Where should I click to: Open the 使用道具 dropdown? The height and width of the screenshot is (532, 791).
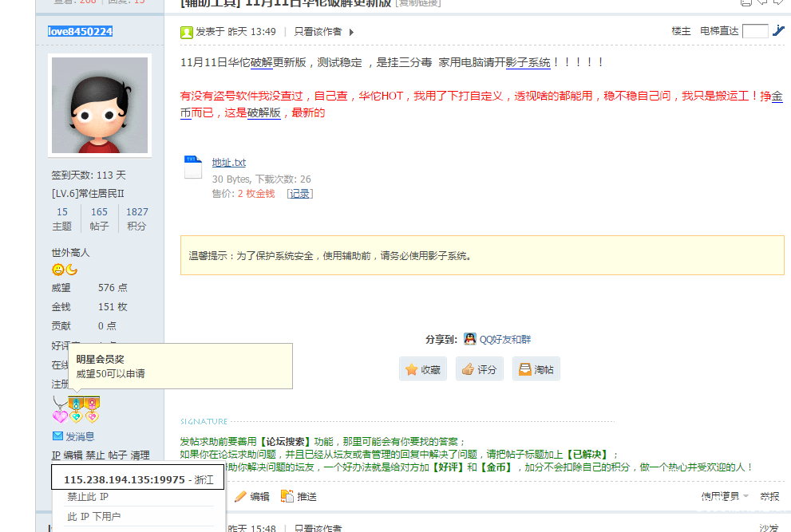point(725,496)
